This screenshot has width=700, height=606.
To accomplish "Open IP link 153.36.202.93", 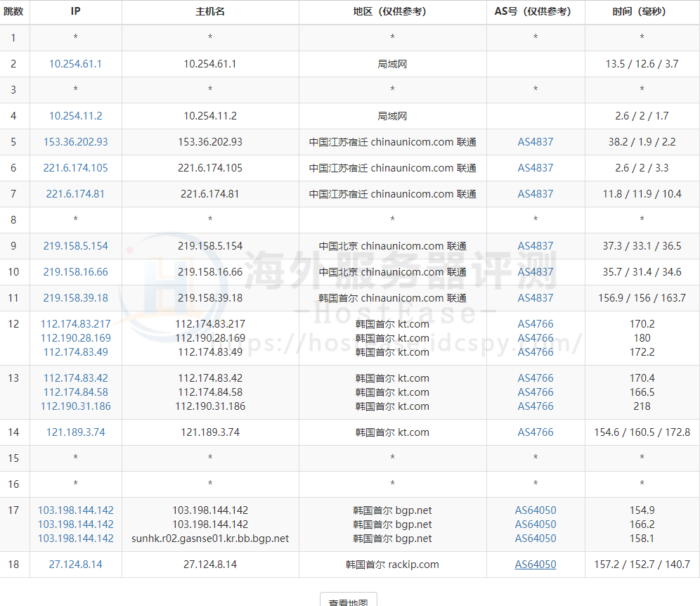I will pos(75,142).
